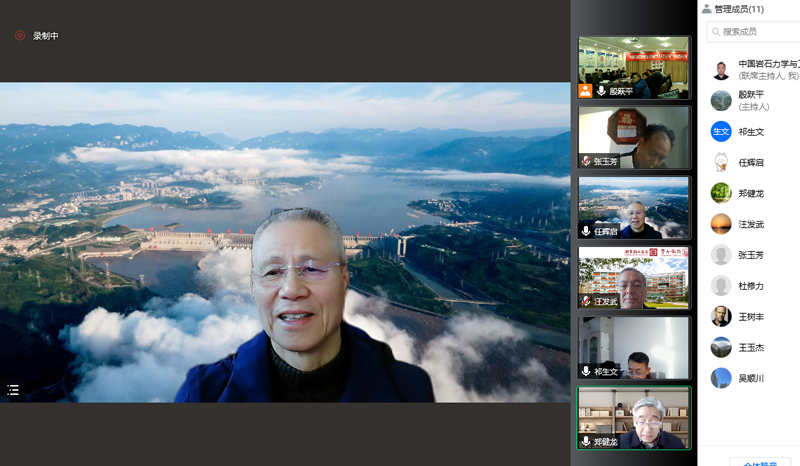Click the microphone icon on 汪发武's tile
The height and width of the screenshot is (466, 800).
tap(586, 301)
